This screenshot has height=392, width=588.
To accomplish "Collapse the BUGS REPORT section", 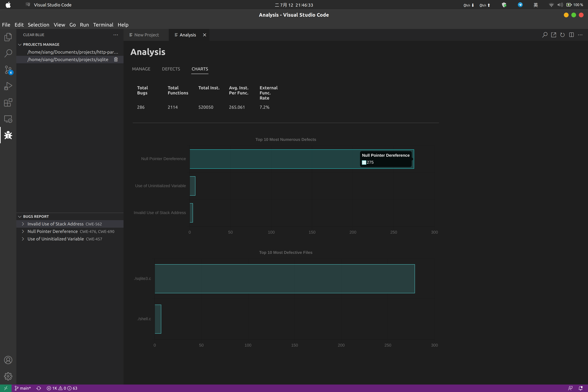I will 20,216.
